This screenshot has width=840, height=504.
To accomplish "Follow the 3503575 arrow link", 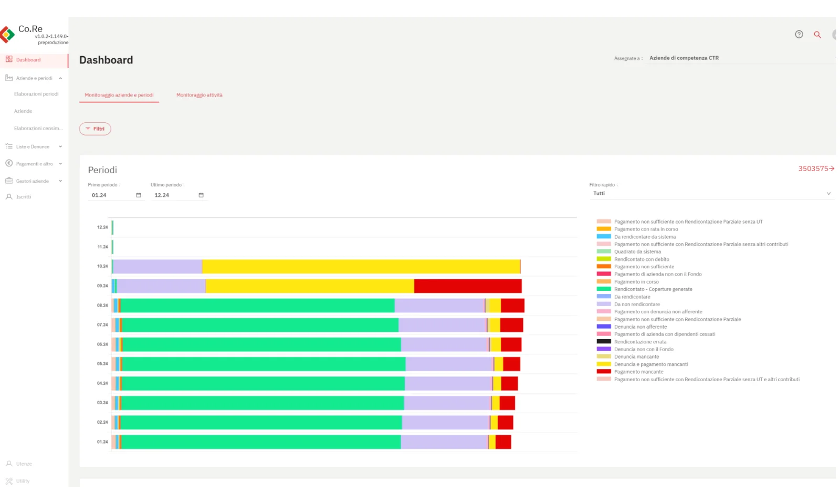I will pyautogui.click(x=816, y=169).
